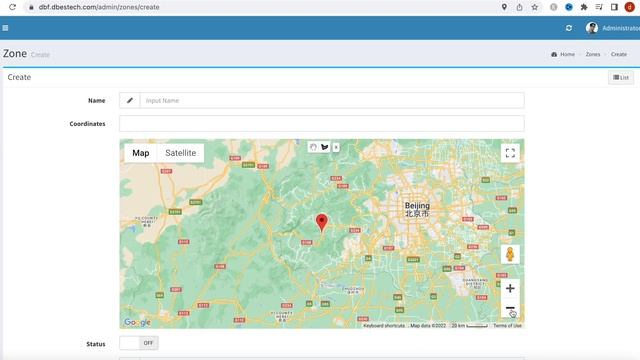Click the Google logo on the map
The image size is (640, 360).
click(x=137, y=322)
